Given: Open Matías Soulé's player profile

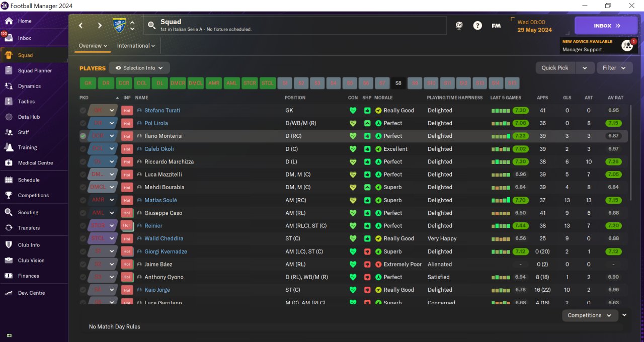Looking at the screenshot, I should tap(160, 200).
